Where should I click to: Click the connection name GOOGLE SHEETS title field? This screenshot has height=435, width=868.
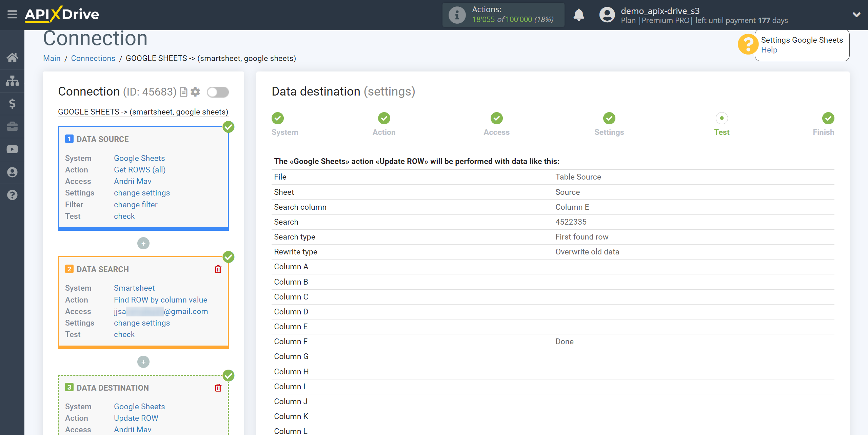pos(143,112)
